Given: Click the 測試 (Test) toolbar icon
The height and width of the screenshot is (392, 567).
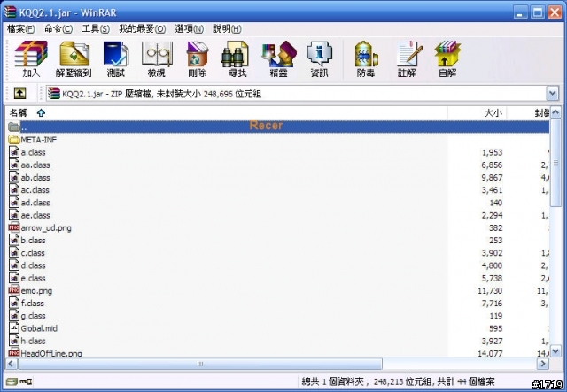Looking at the screenshot, I should (x=116, y=59).
